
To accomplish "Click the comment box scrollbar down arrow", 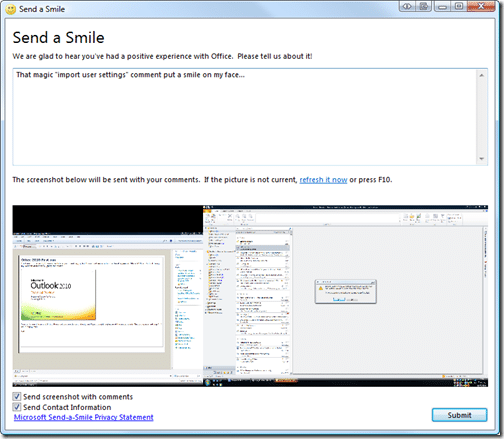I will point(481,159).
